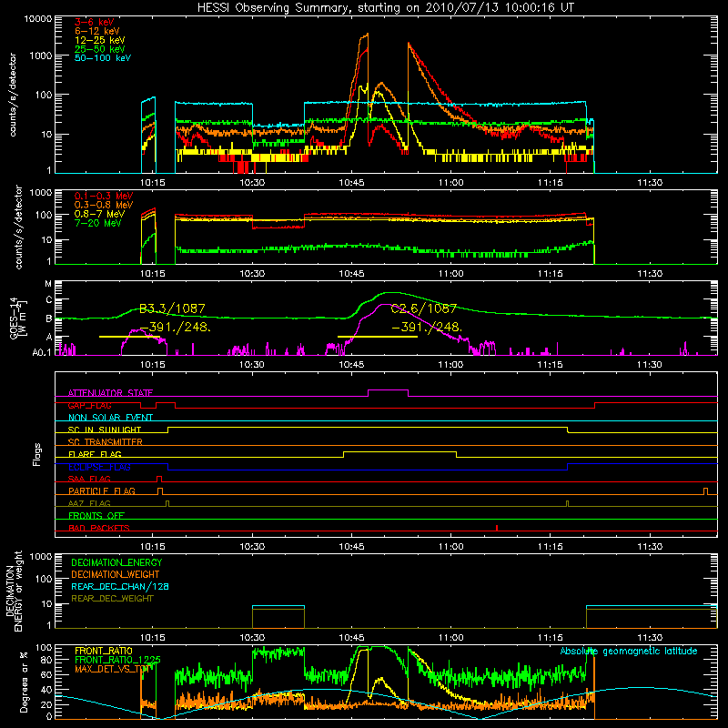The image size is (728, 728).
Task: Click the raised ATTENUATOR_STATE step in the flags panel
Action: point(389,390)
